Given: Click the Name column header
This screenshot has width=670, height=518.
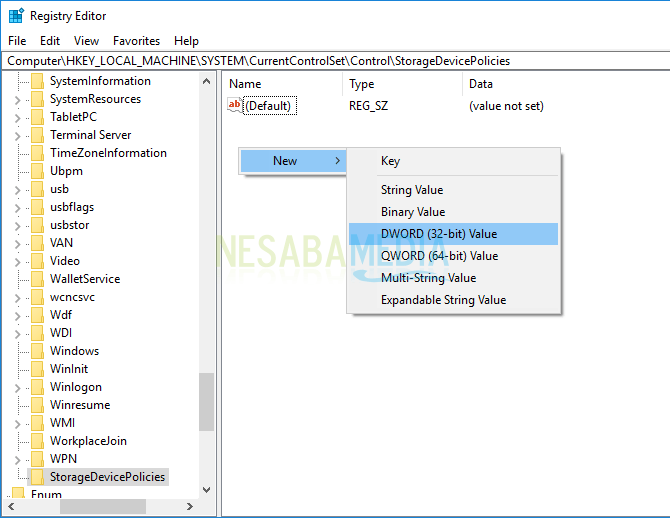Looking at the screenshot, I should click(245, 84).
